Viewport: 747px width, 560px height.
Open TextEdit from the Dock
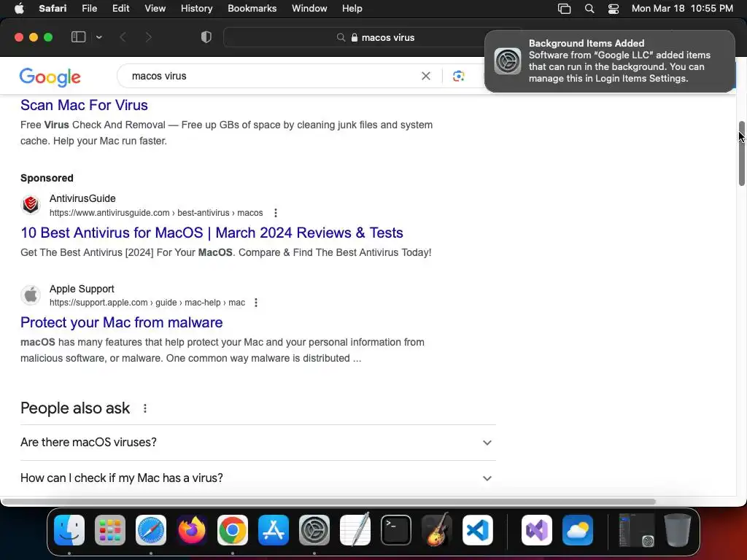[x=355, y=530]
